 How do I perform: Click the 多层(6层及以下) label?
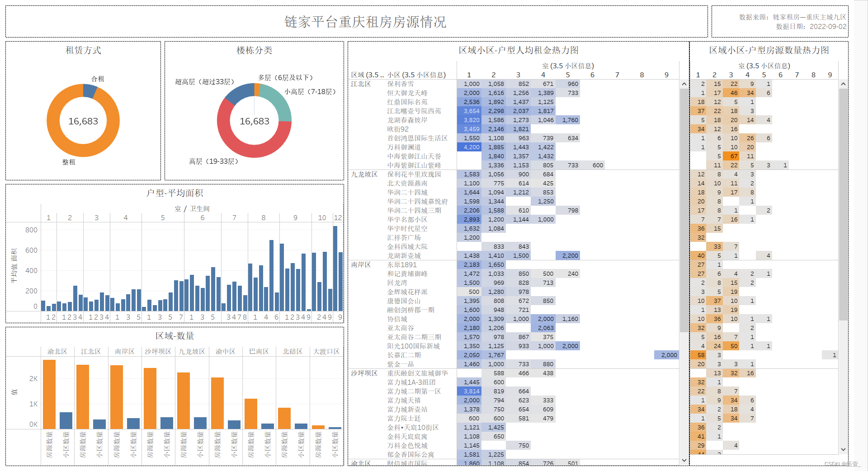pos(286,78)
